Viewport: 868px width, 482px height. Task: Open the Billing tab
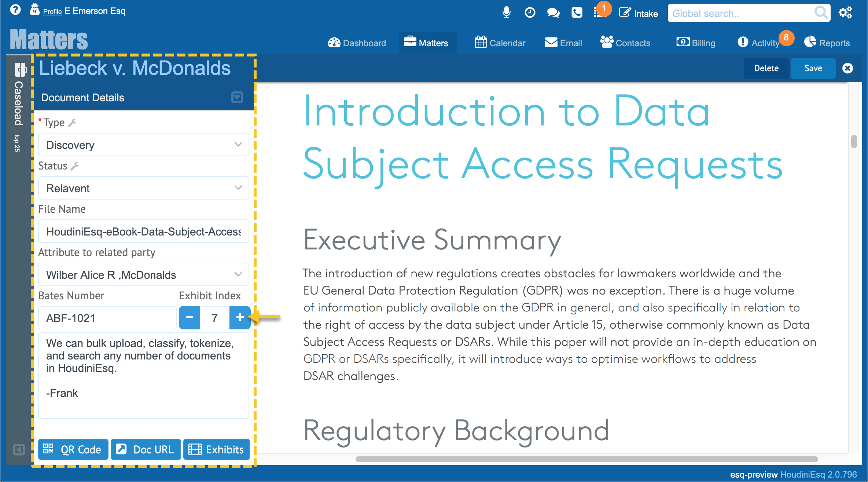[x=696, y=43]
